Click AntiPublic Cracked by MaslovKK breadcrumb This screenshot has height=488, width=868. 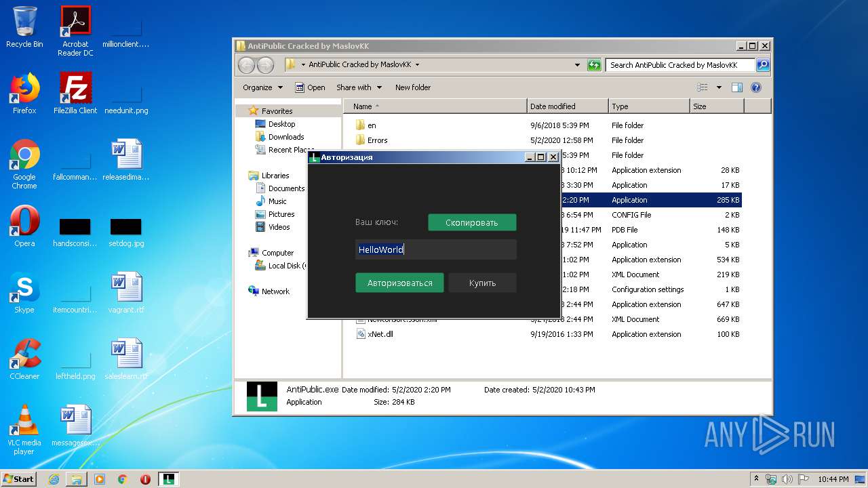(360, 65)
